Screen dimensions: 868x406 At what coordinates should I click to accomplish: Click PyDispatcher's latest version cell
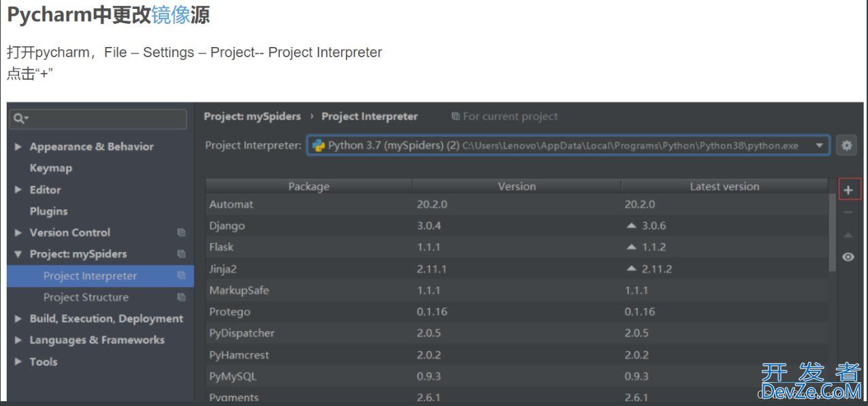[x=724, y=333]
